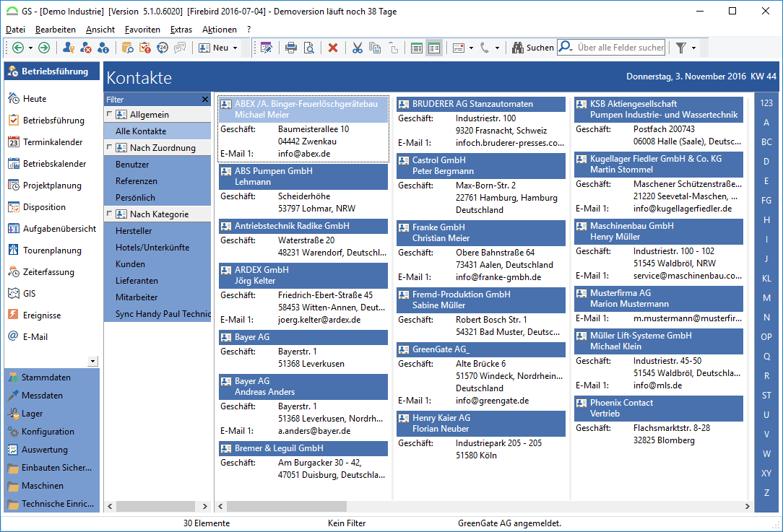Expand sidebar list with small down arrow
Viewport: 783px width, 532px height.
(92, 361)
